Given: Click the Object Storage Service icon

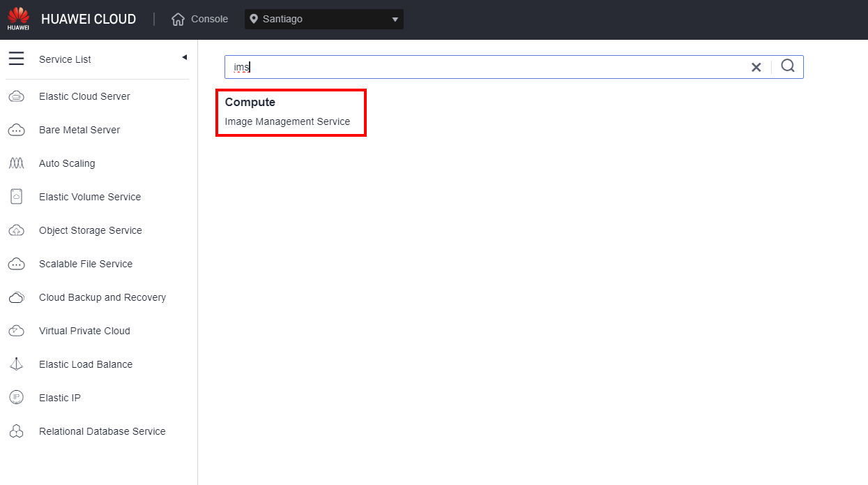Looking at the screenshot, I should pyautogui.click(x=16, y=230).
